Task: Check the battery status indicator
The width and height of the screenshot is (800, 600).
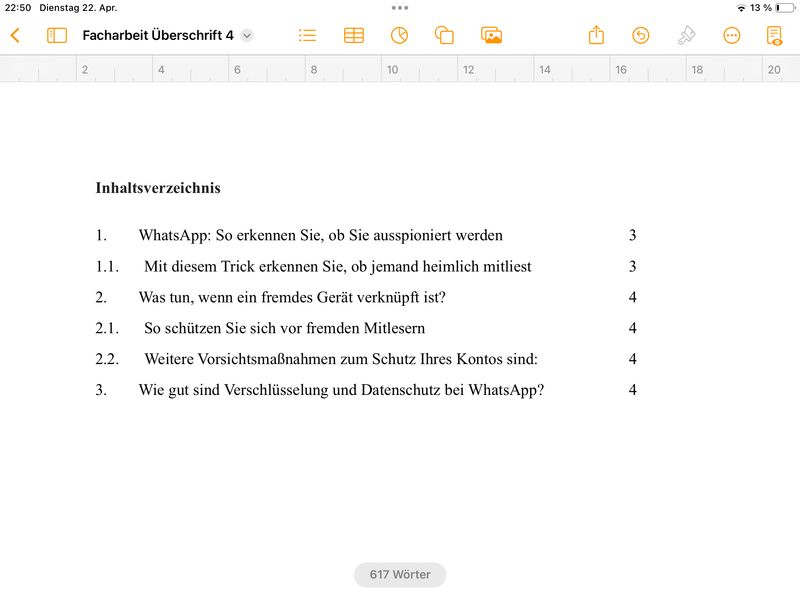Action: click(785, 8)
